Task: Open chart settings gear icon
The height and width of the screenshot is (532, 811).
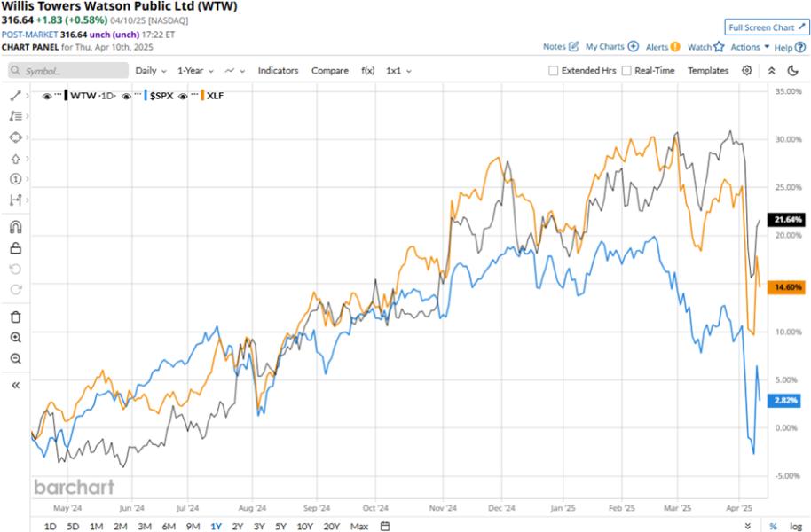Action: tap(747, 70)
